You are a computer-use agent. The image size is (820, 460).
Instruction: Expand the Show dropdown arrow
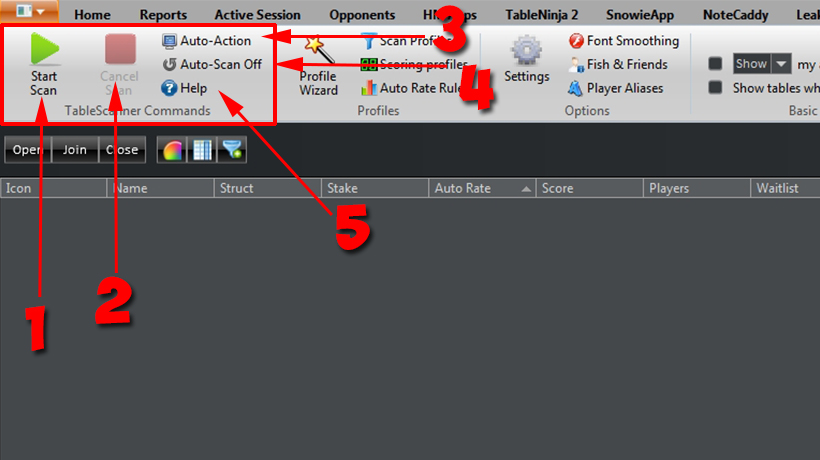(781, 64)
